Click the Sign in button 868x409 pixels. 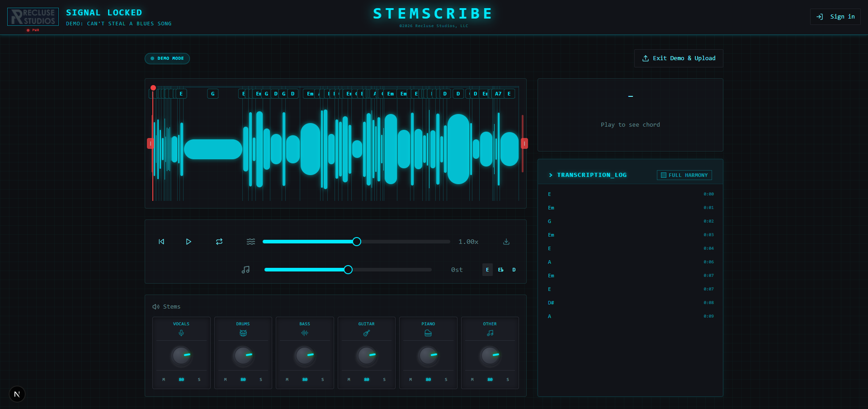[835, 17]
